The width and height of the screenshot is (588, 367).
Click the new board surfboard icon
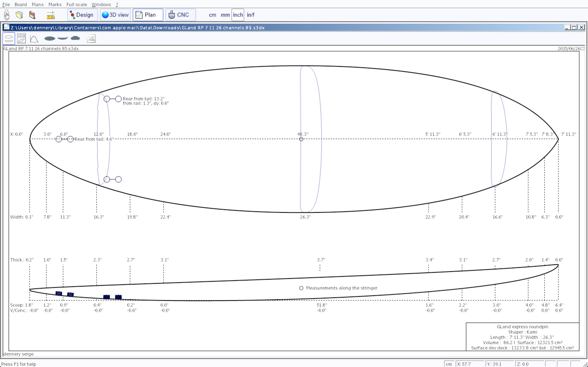(x=7, y=15)
